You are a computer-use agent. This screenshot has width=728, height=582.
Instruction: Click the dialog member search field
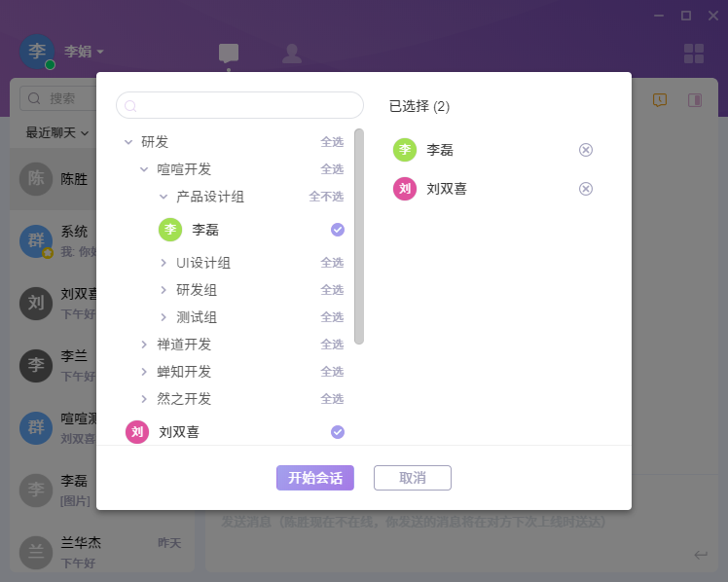239,105
